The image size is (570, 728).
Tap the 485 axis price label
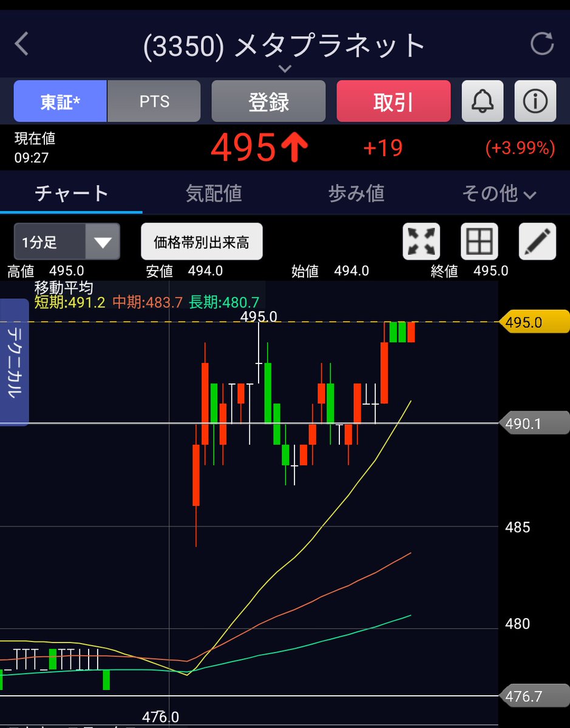click(518, 527)
